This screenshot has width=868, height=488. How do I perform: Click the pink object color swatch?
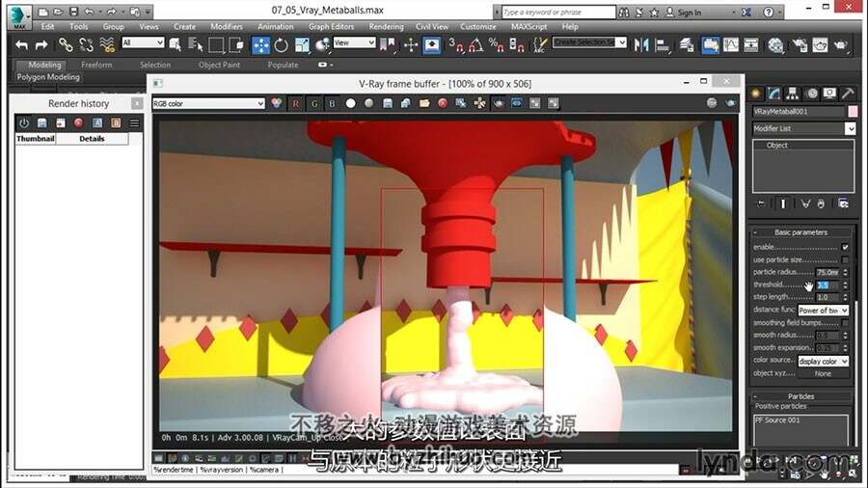pos(853,111)
